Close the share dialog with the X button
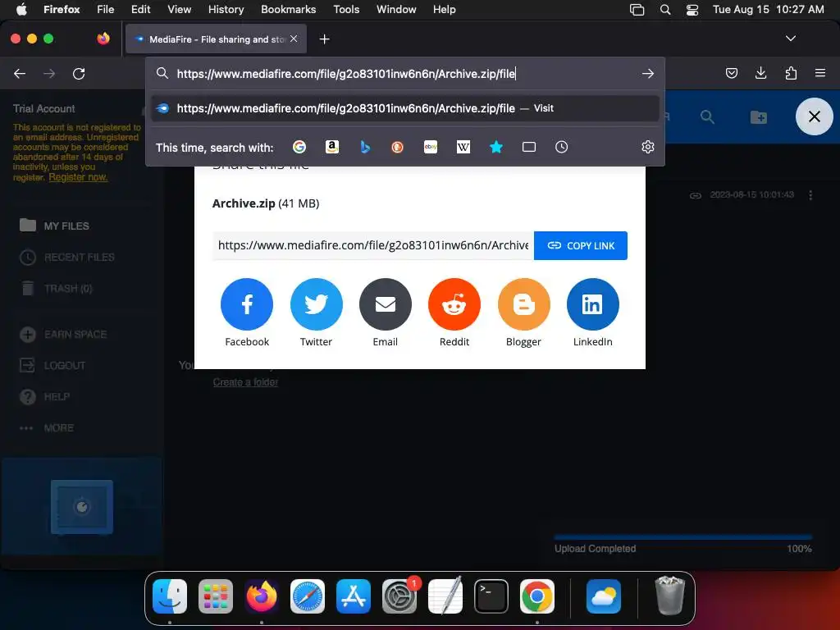This screenshot has width=840, height=630. tap(815, 116)
